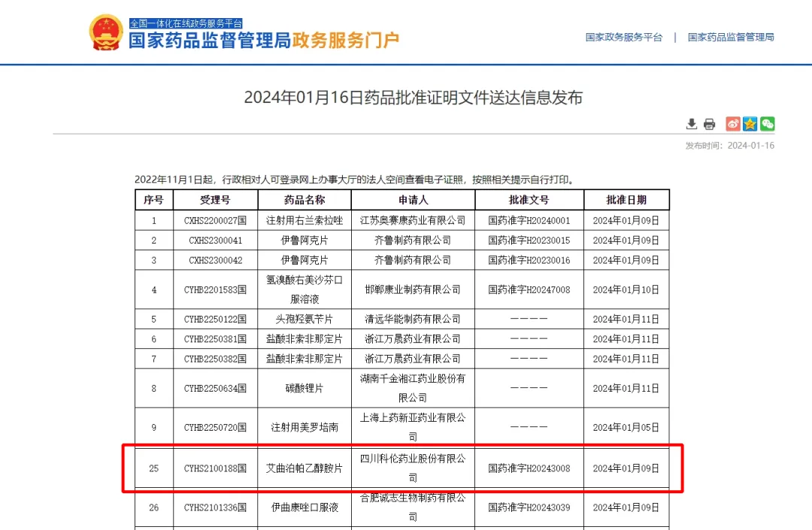Viewport: 812px width, 530px height.
Task: Select cell CYHB2250720国
Action: [216, 428]
